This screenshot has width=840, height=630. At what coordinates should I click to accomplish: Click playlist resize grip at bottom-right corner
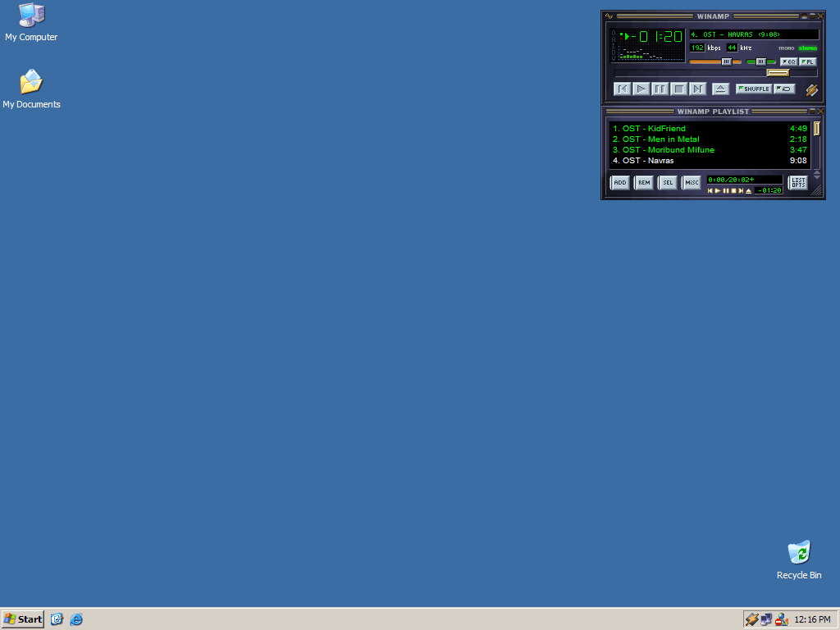click(816, 190)
